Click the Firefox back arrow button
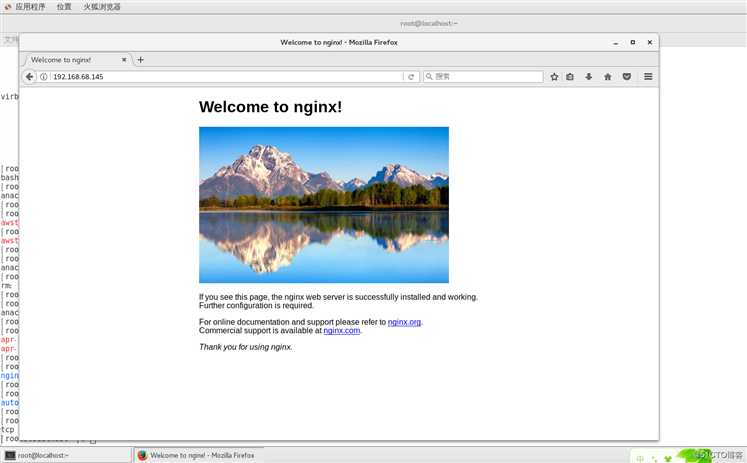Viewport: 747px width, 463px height. 30,77
